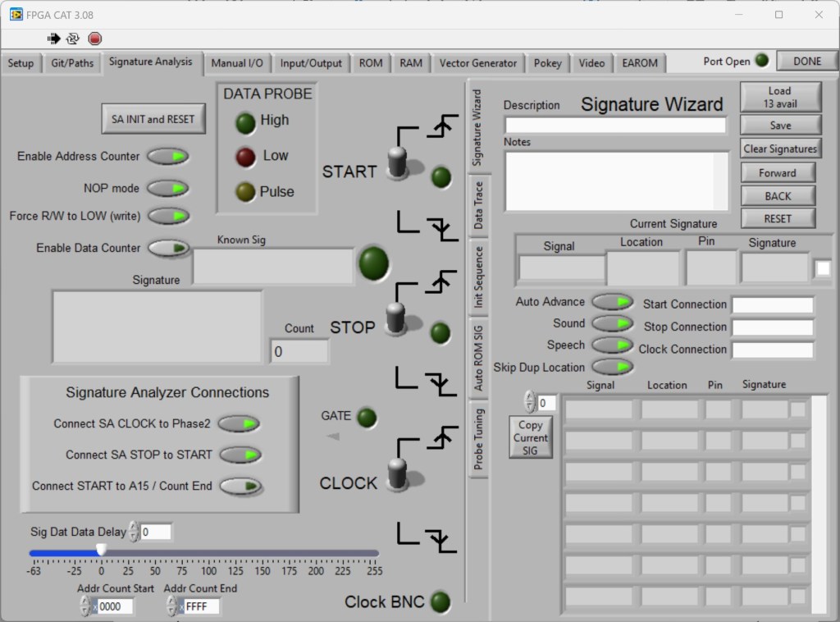Screen dimensions: 840x622
Task: Increase the signature list index stepper
Action: [530, 398]
